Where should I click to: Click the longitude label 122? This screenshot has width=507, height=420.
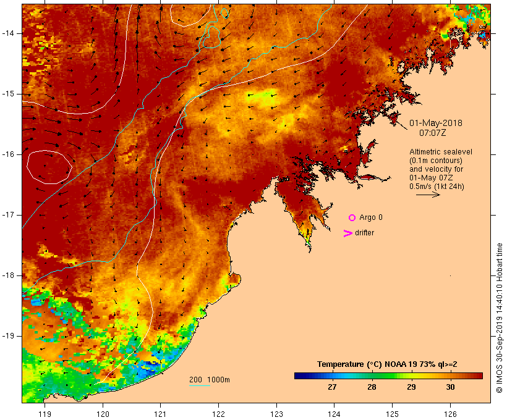(218, 414)
